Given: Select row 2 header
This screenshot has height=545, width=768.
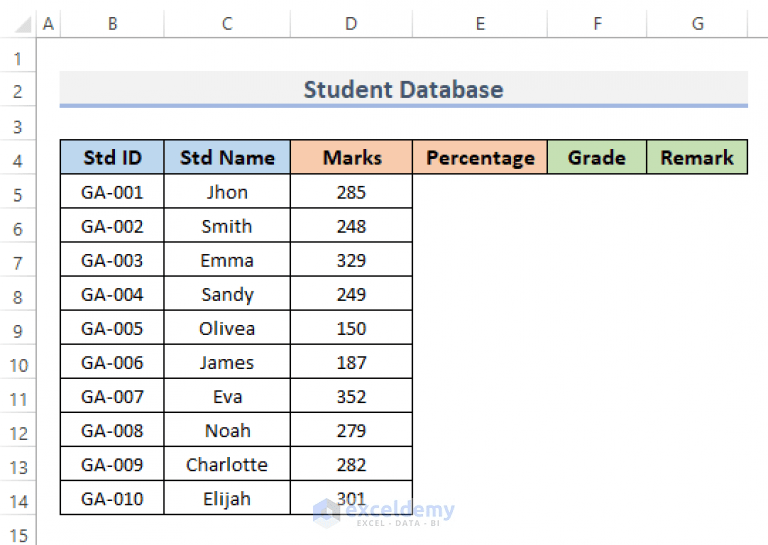Looking at the screenshot, I should point(18,91).
